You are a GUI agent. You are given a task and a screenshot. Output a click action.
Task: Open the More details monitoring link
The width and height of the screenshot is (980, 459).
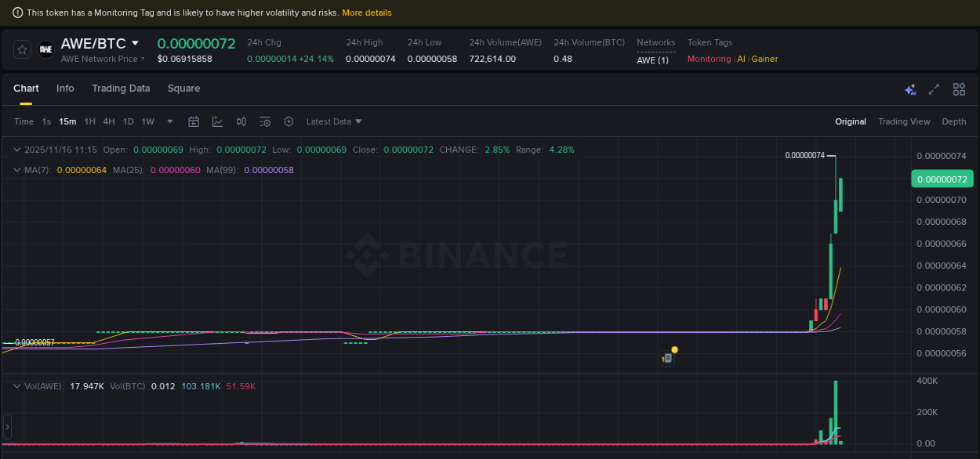[367, 13]
